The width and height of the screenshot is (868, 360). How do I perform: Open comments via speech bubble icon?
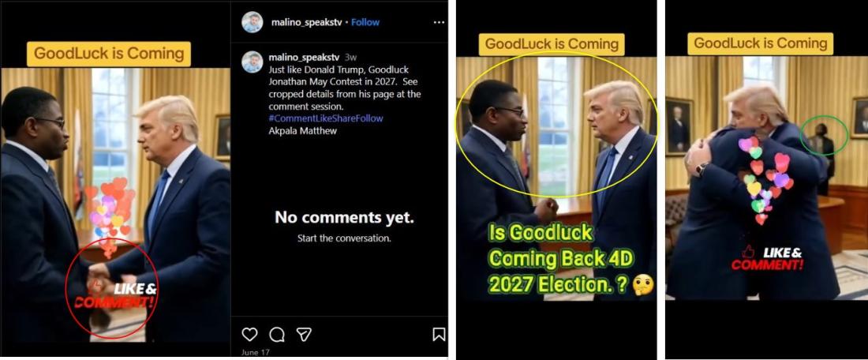(x=277, y=334)
